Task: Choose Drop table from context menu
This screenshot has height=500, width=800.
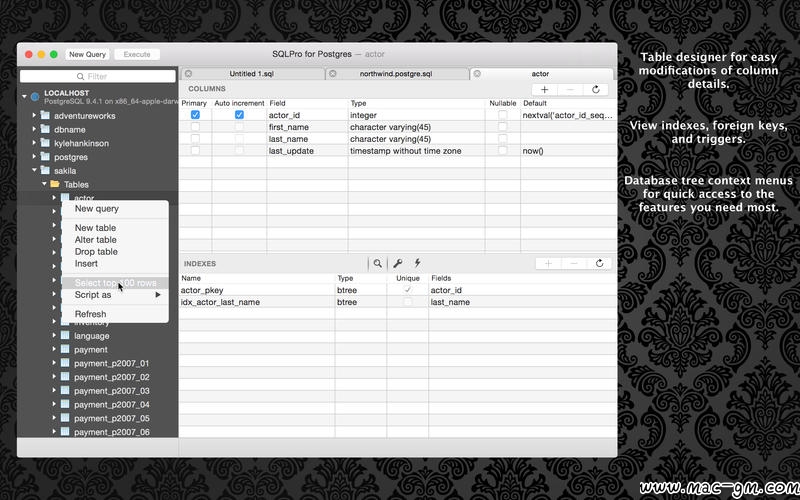Action: (x=115, y=252)
